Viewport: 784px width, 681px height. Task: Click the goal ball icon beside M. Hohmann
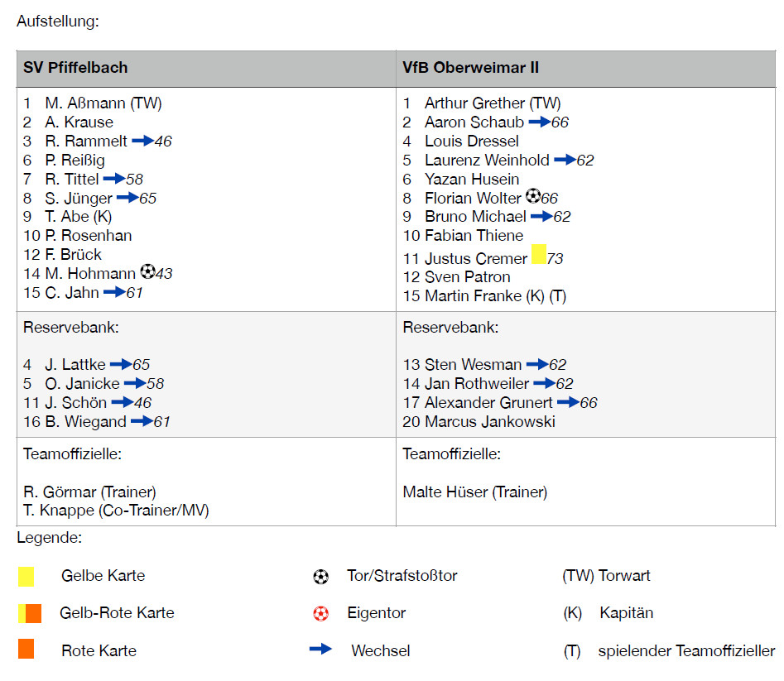(x=147, y=271)
